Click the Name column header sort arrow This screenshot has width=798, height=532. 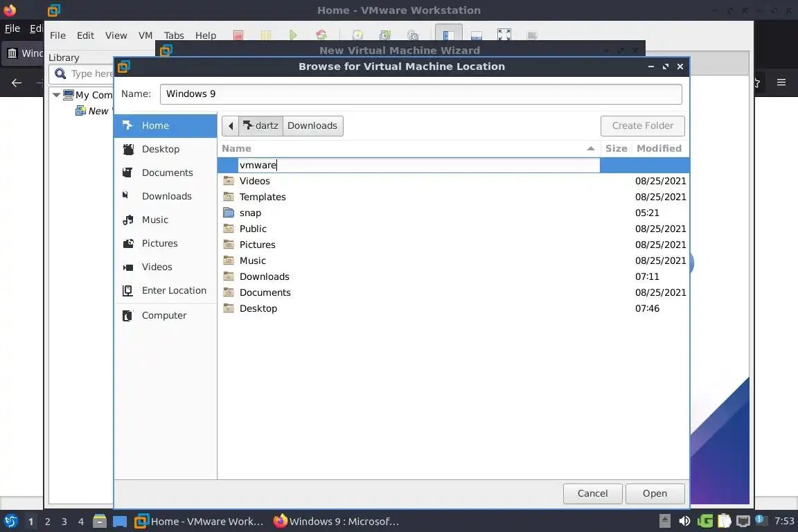coord(590,149)
